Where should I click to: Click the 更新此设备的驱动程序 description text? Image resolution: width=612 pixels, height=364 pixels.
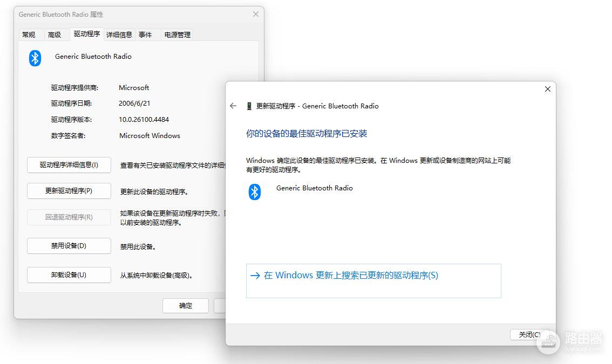pos(154,191)
